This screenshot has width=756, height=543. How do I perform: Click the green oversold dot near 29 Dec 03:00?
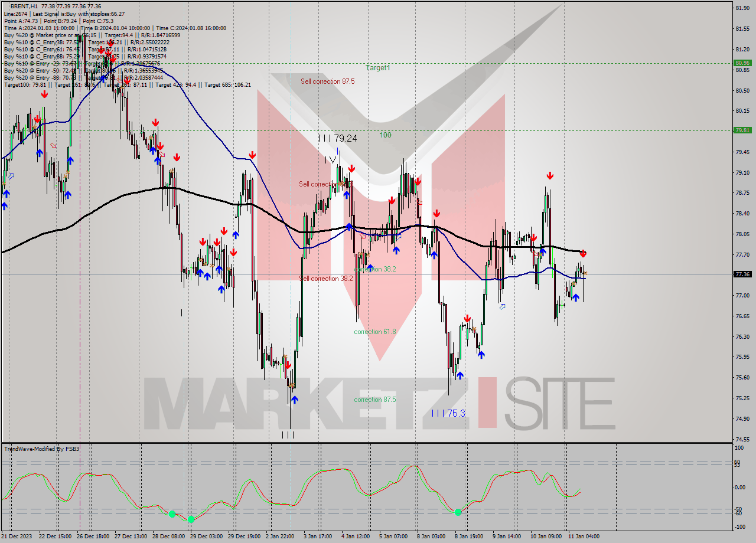(191, 519)
